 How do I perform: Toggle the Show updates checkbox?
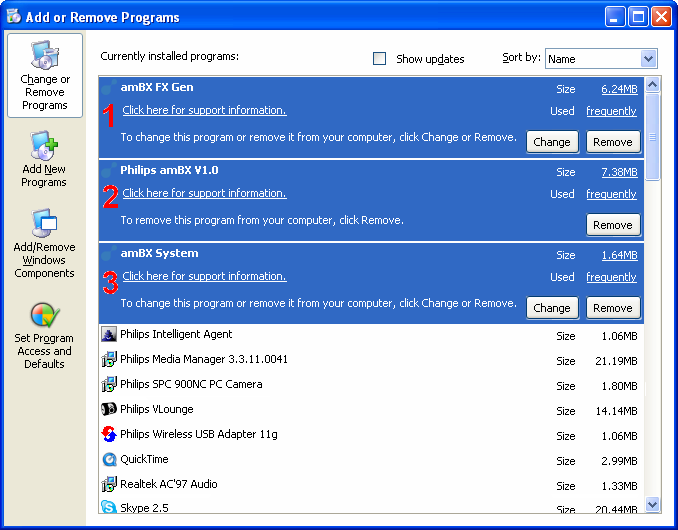coord(379,58)
